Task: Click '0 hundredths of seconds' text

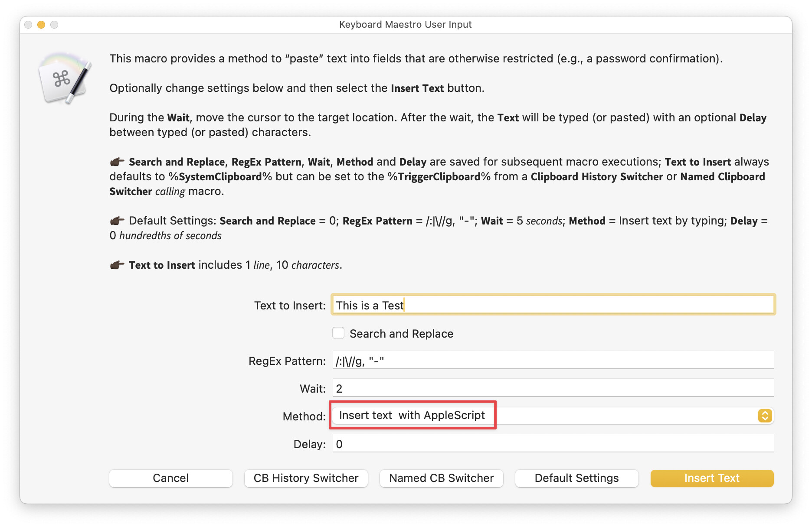Action: click(x=165, y=235)
